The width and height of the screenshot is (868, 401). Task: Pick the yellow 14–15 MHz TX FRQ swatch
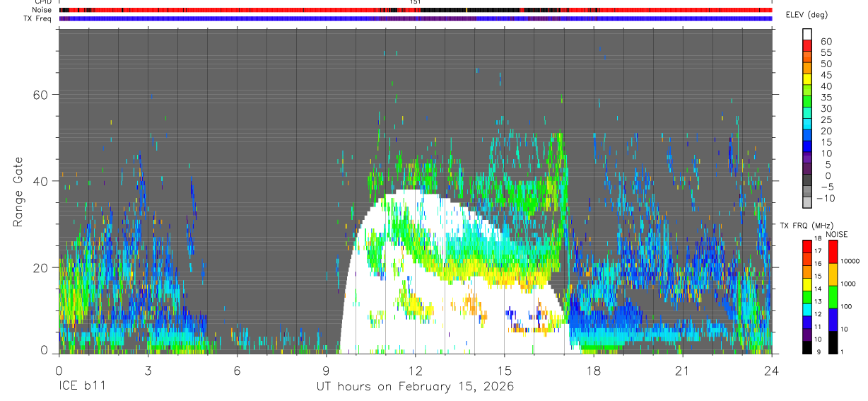(x=807, y=283)
